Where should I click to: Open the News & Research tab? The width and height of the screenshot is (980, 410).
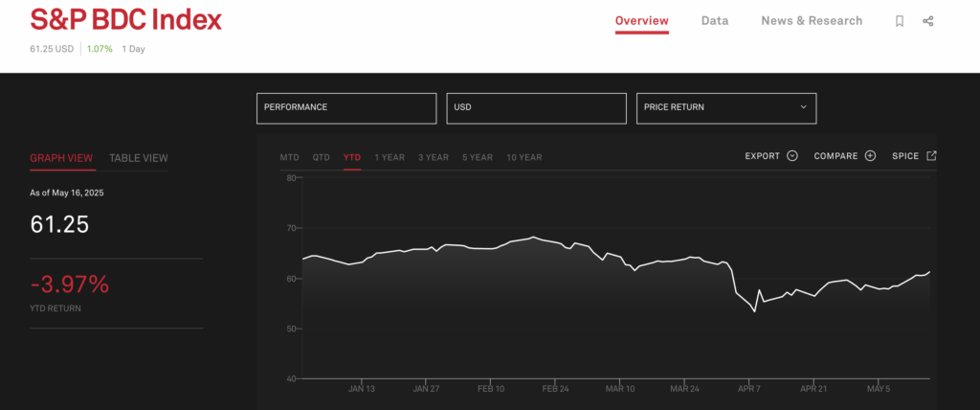point(812,21)
